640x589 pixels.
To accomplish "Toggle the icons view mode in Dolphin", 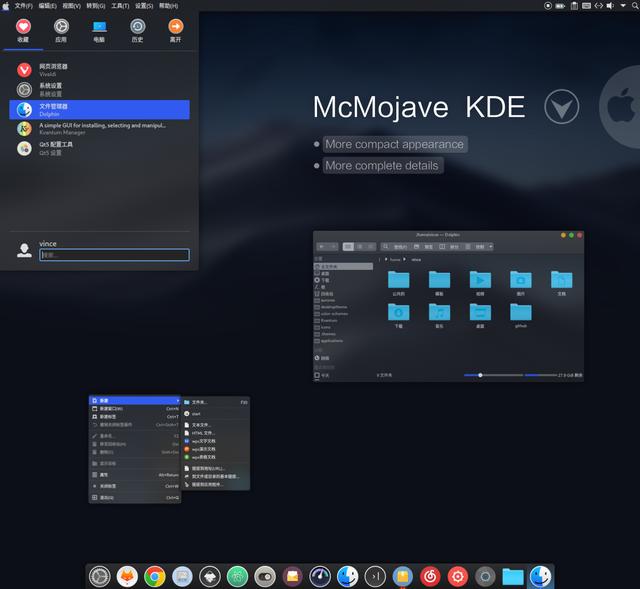I will (348, 247).
